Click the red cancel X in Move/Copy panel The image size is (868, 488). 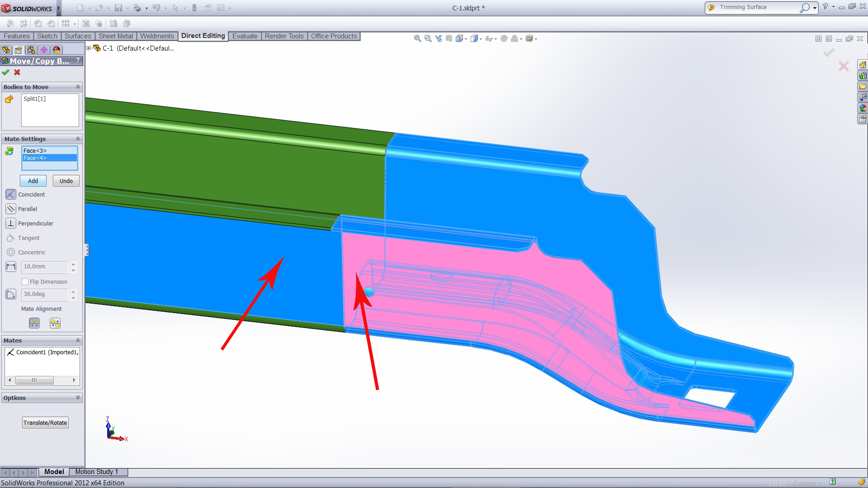[17, 72]
